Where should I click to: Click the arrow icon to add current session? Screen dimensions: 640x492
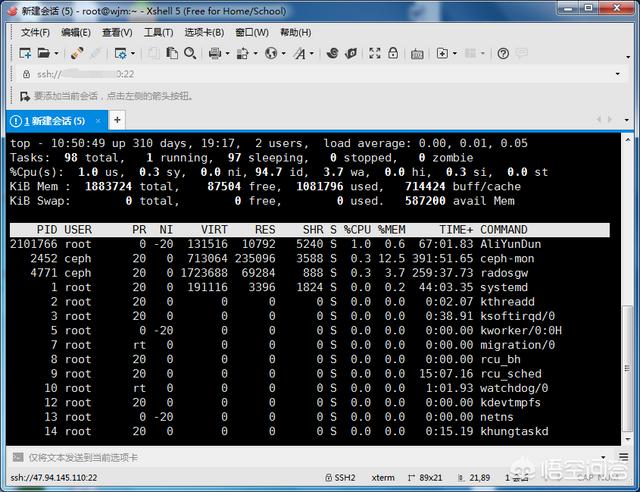pyautogui.click(x=25, y=96)
